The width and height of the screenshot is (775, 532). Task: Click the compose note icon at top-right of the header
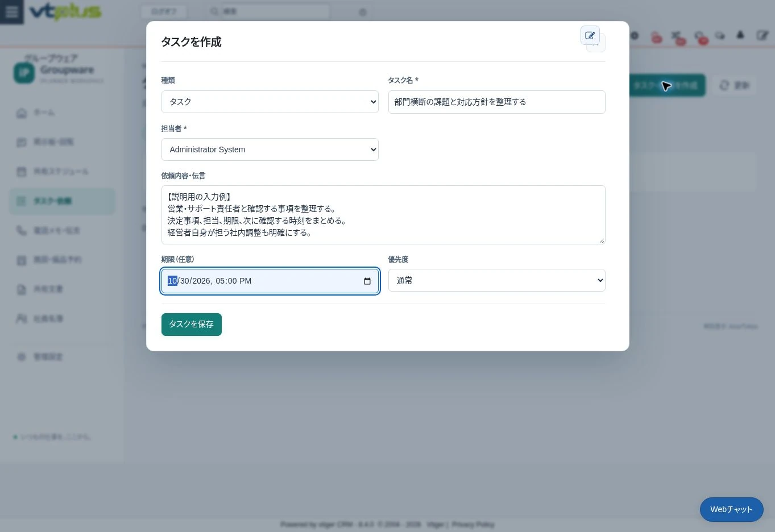(x=762, y=35)
